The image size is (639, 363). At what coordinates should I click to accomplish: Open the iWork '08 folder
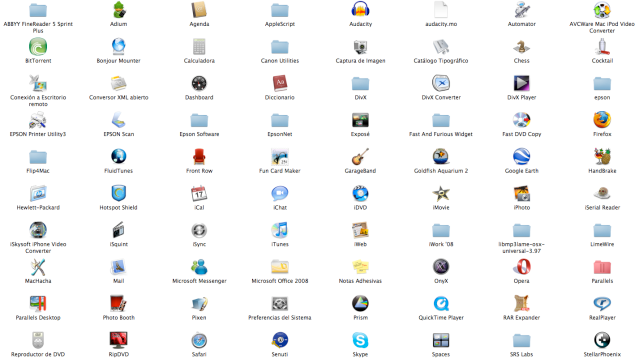(441, 230)
